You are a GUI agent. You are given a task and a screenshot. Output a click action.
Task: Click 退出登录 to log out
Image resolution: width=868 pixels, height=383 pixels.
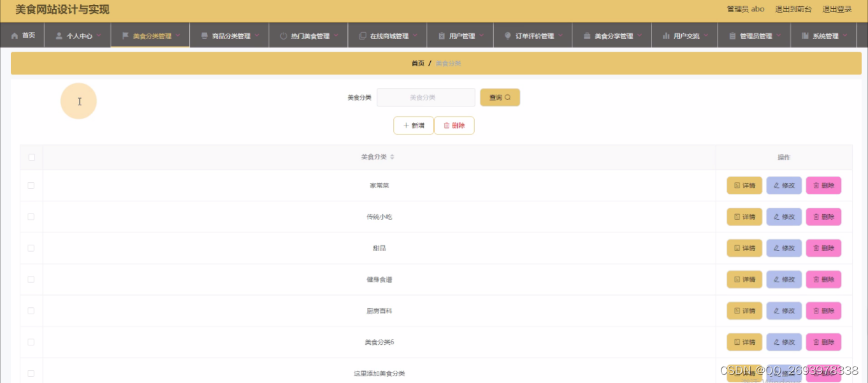[x=837, y=9]
